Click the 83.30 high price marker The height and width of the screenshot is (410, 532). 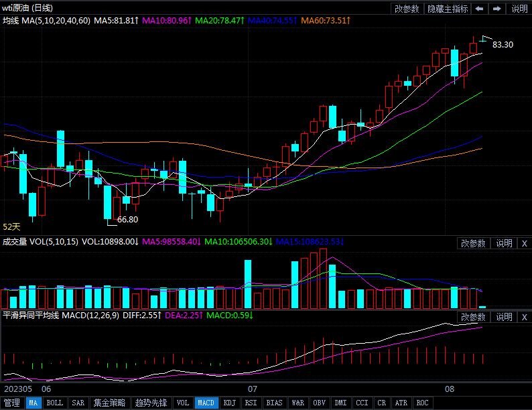coord(503,44)
